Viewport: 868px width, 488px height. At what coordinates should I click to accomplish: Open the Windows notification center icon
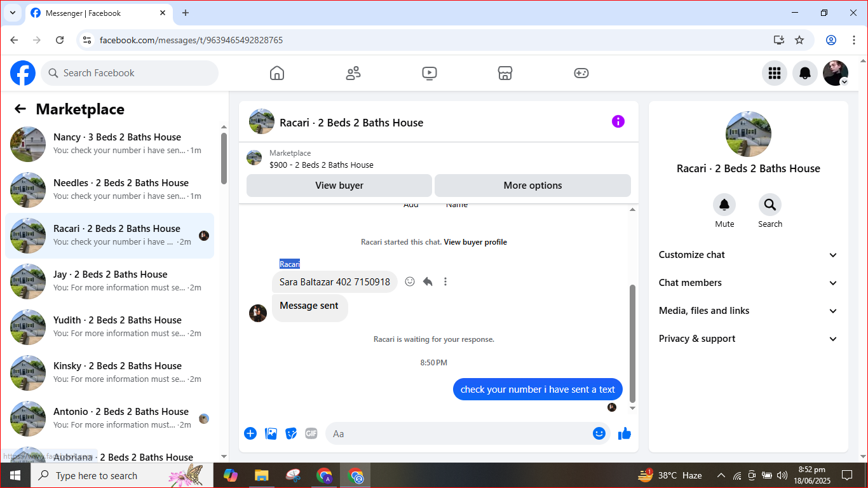[846, 475]
